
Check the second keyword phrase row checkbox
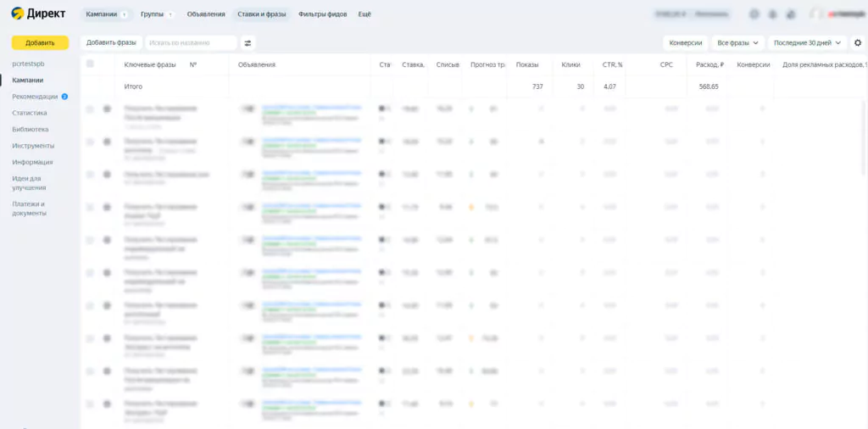coord(91,142)
